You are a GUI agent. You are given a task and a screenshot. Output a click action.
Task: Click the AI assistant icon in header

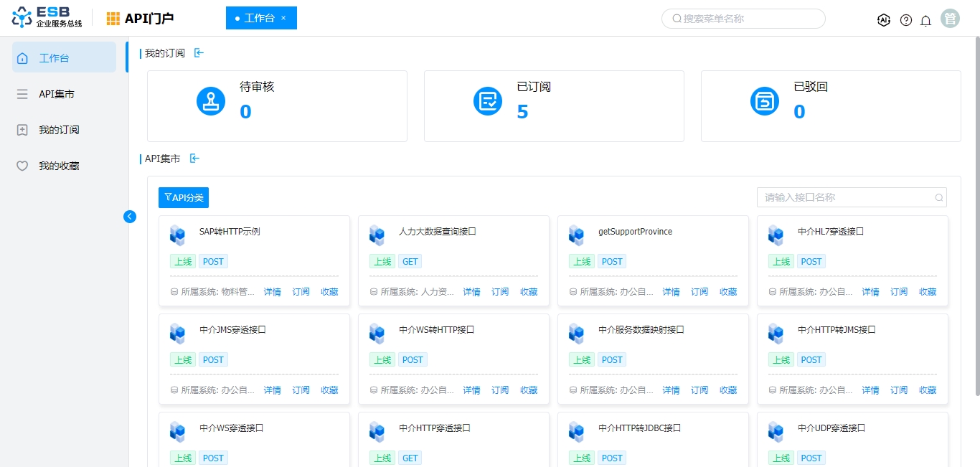884,20
